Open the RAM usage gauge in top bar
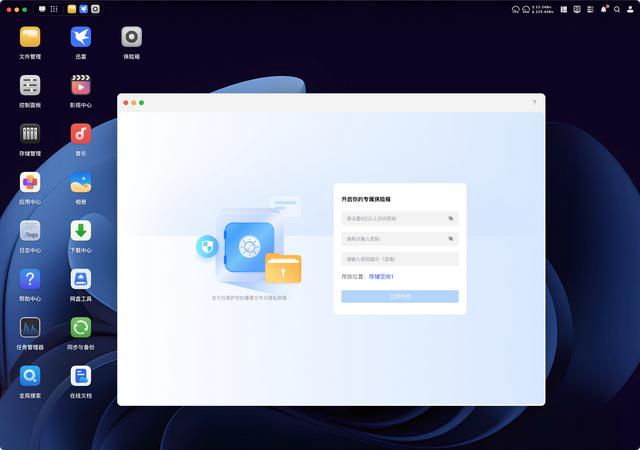The image size is (640, 450). pos(526,9)
